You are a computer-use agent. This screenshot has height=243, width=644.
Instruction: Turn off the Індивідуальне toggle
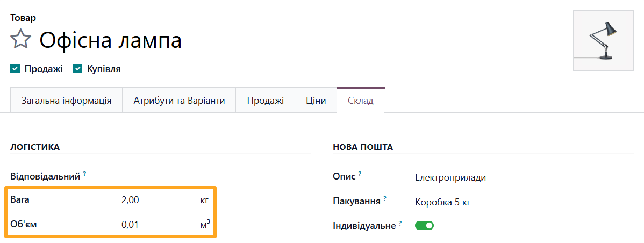[x=424, y=225]
